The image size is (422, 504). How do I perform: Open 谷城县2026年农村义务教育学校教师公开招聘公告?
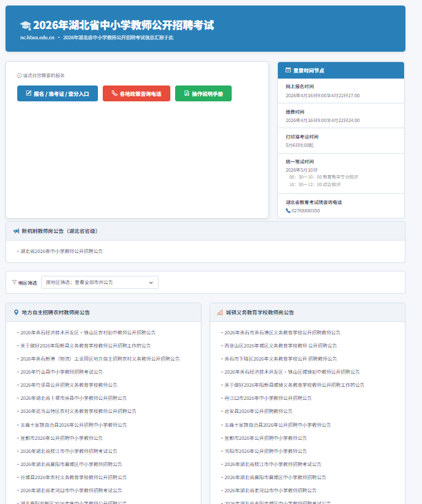coord(71,477)
